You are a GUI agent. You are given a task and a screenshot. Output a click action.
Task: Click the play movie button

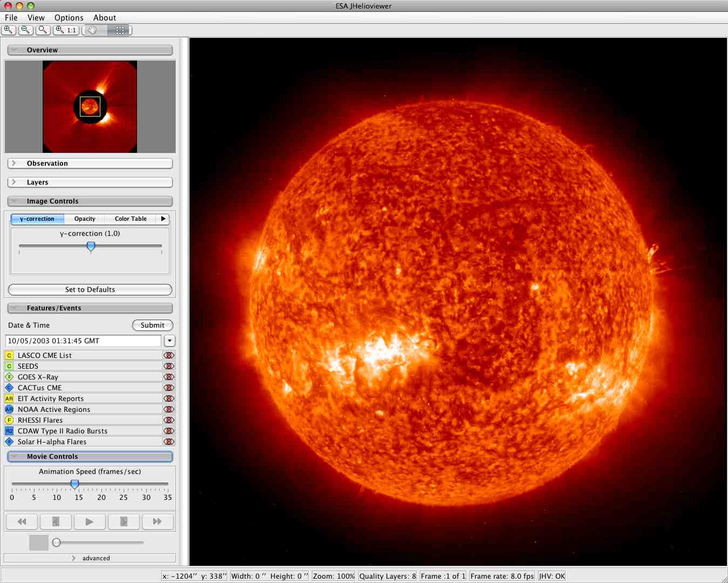point(90,521)
